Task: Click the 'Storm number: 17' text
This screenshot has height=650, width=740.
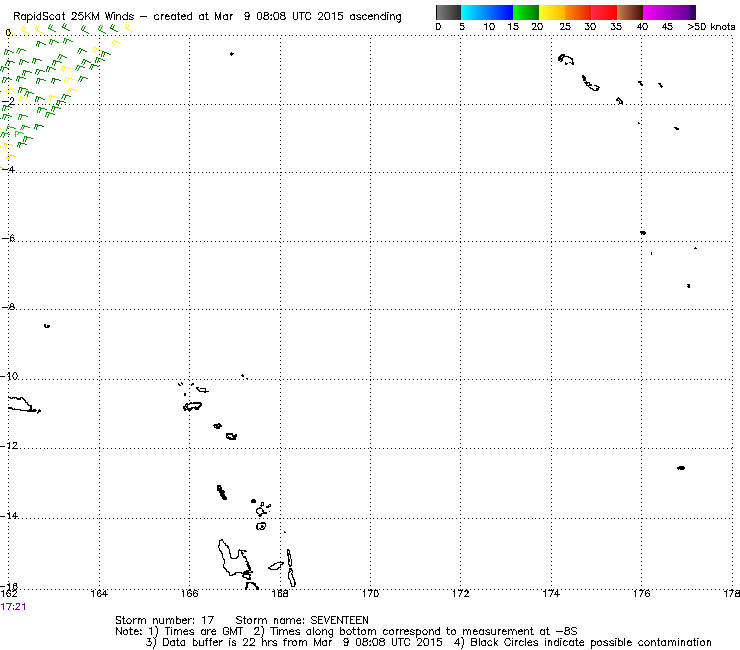Action: click(x=165, y=620)
